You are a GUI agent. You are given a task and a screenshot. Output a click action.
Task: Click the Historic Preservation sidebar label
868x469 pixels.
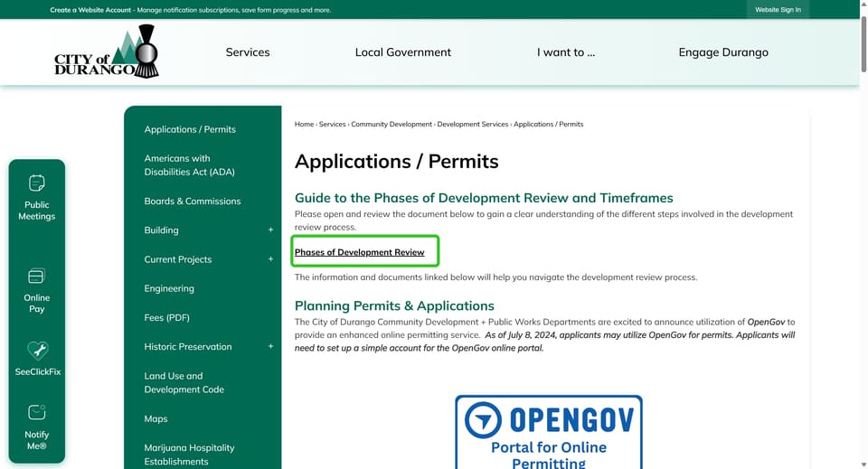pyautogui.click(x=188, y=347)
